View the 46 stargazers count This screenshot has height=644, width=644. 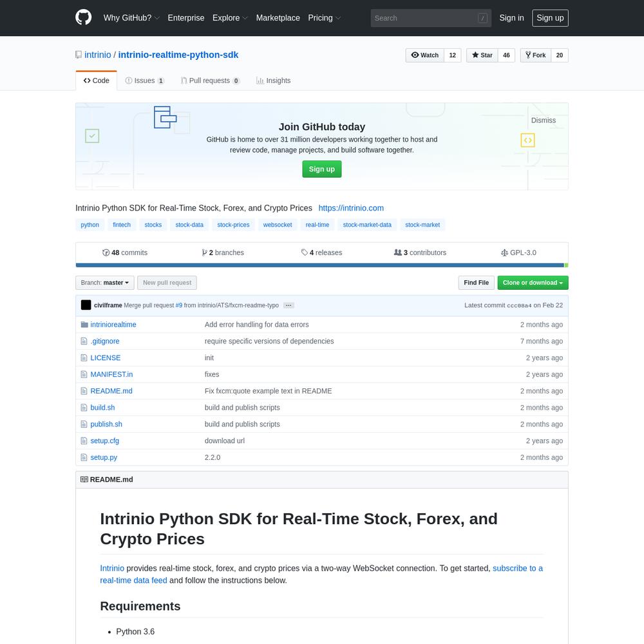pyautogui.click(x=506, y=55)
